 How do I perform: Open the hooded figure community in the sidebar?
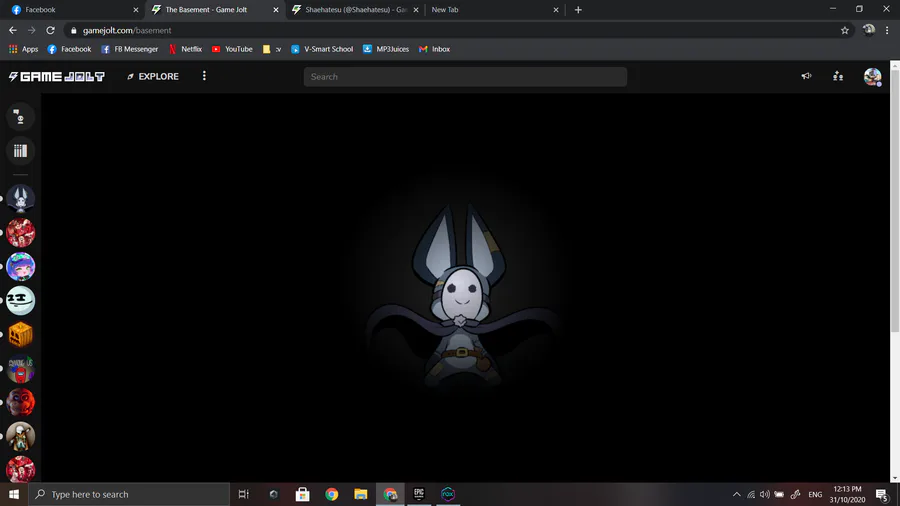21,436
